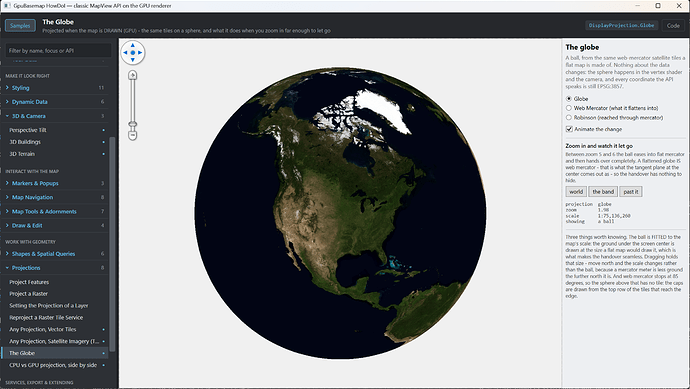Collapse the Projections category
Viewport: 690px width, 389px height.
(x=55, y=268)
